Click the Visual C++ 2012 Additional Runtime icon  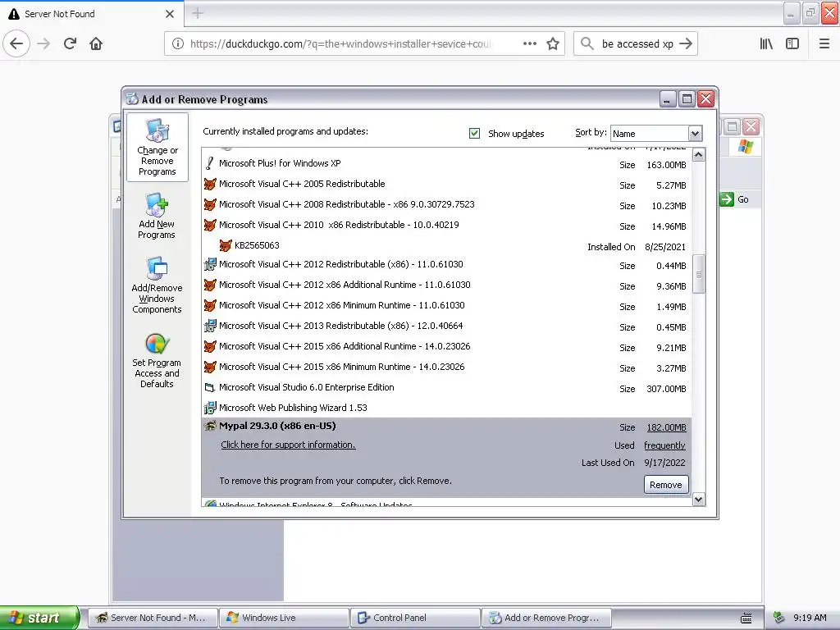(210, 285)
